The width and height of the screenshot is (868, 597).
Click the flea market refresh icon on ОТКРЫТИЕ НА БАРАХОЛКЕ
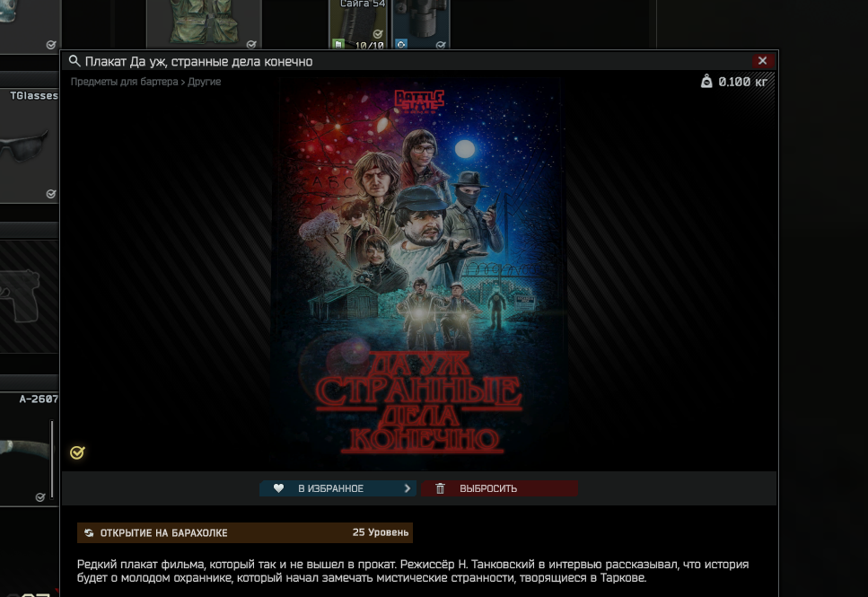(x=89, y=532)
